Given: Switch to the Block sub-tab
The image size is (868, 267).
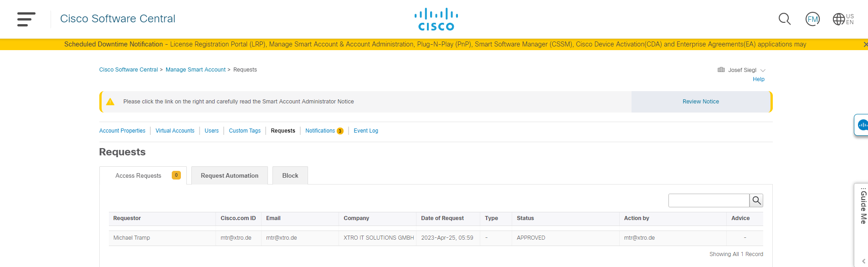Looking at the screenshot, I should (x=290, y=175).
